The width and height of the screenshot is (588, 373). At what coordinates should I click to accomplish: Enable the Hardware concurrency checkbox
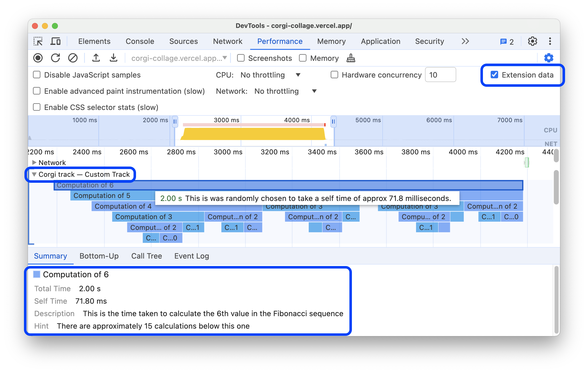point(333,75)
